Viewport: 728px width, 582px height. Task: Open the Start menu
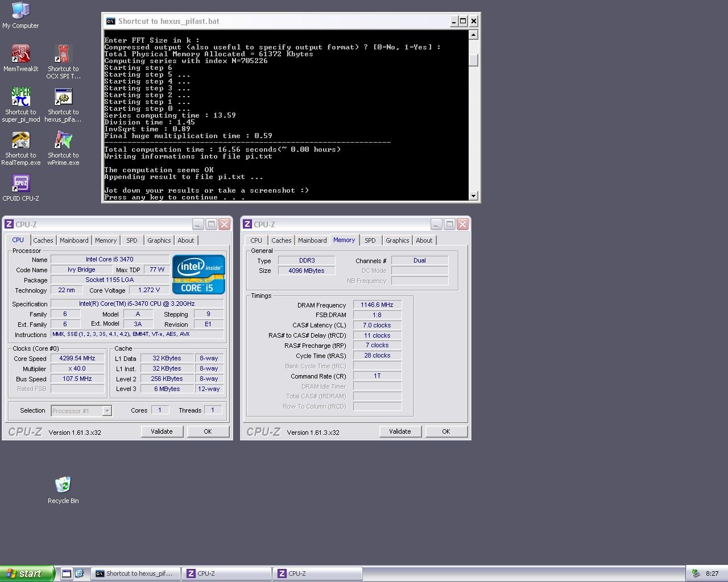(27, 573)
